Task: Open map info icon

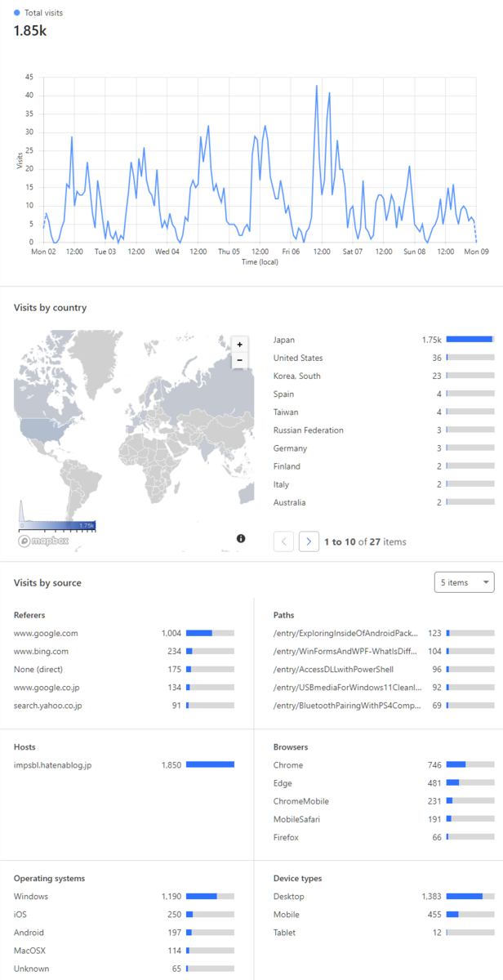Action: [x=241, y=538]
